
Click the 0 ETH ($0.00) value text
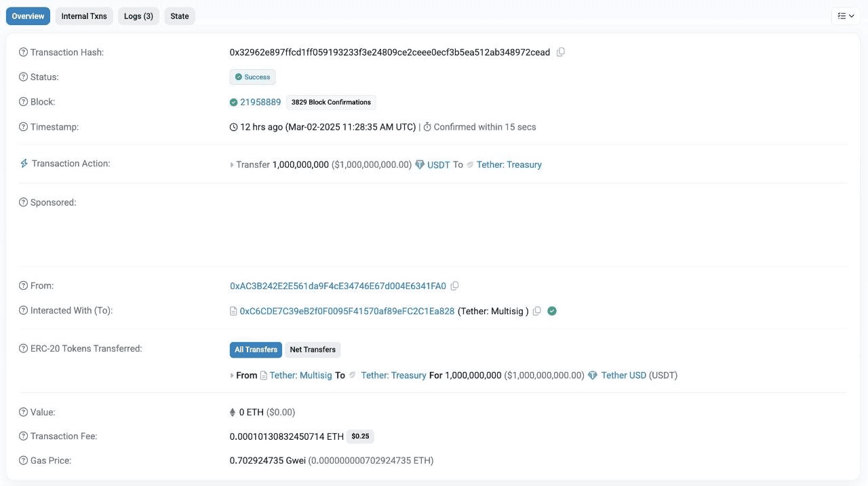(267, 412)
